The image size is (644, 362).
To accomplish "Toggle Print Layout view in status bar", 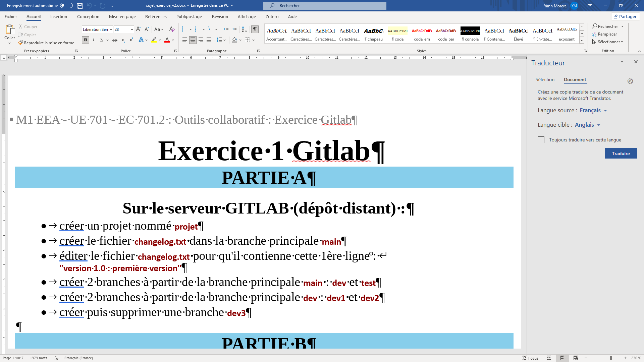I will coord(562,358).
